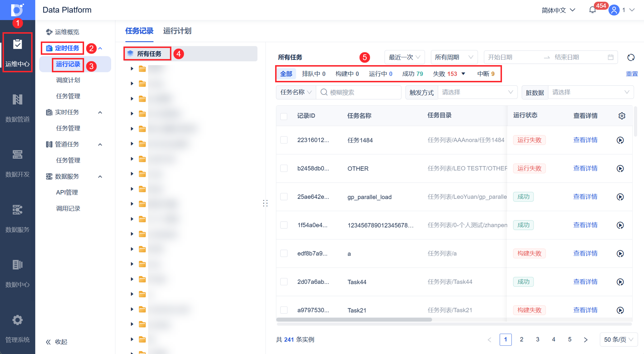Viewport: 644px width, 354px height.
Task: Rerun record for task a
Action: [x=620, y=253]
